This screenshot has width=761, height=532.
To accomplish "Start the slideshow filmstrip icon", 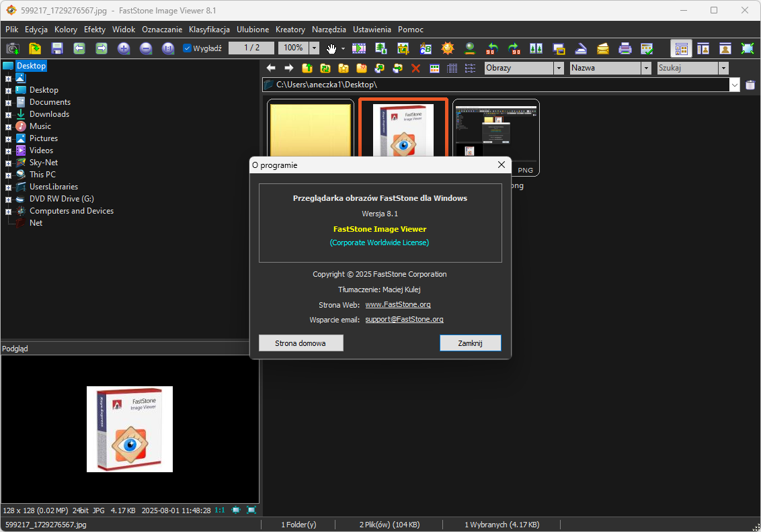I will coord(359,48).
